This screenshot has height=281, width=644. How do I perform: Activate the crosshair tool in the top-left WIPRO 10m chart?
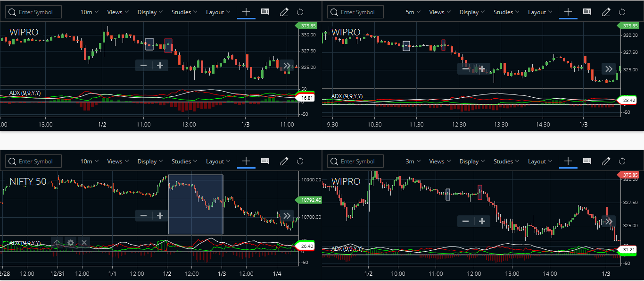[x=246, y=12]
